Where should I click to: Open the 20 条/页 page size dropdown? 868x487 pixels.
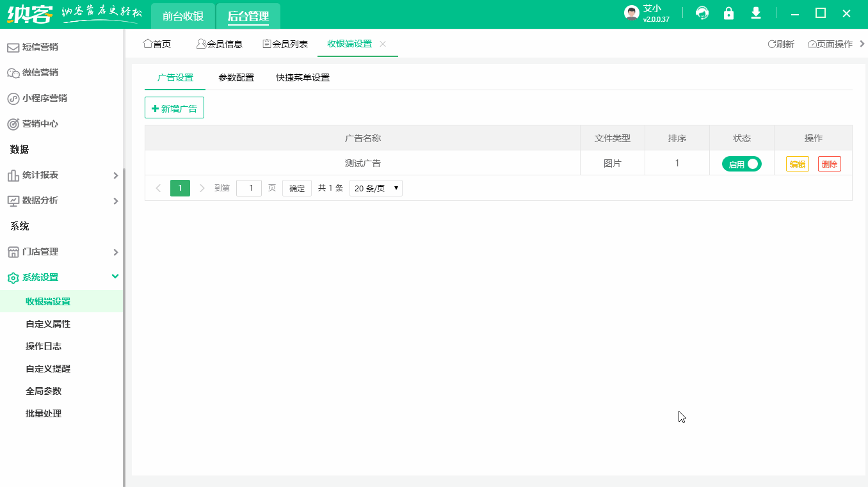[x=376, y=188]
